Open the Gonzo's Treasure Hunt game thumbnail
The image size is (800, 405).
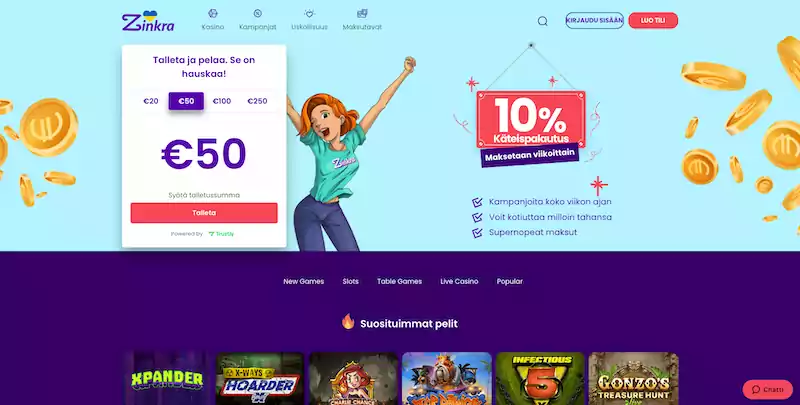633,378
